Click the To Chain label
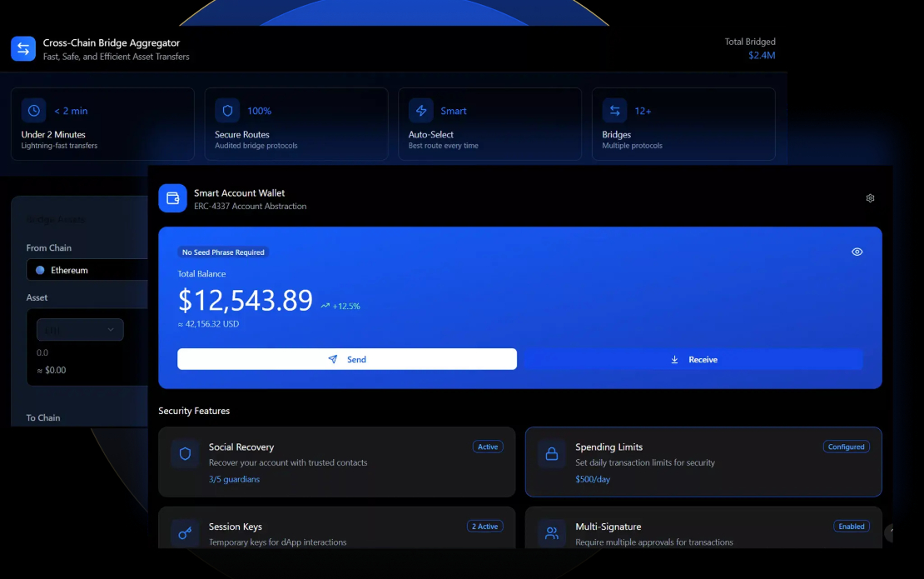The width and height of the screenshot is (924, 579). 43,417
